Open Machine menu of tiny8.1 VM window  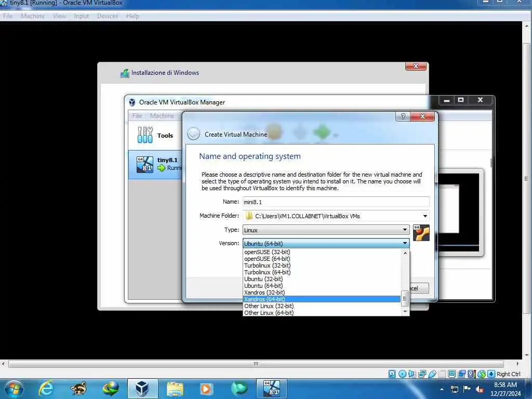[33, 16]
